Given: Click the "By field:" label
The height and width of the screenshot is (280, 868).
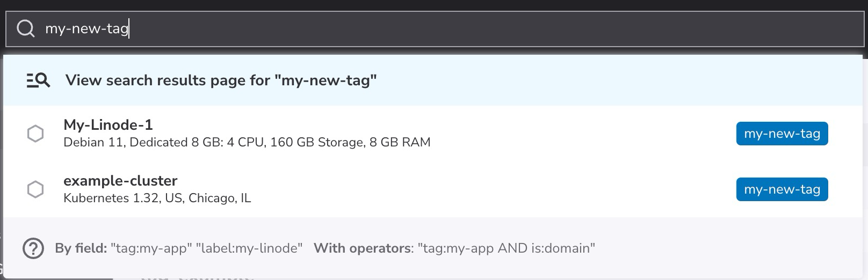Looking at the screenshot, I should [x=81, y=248].
